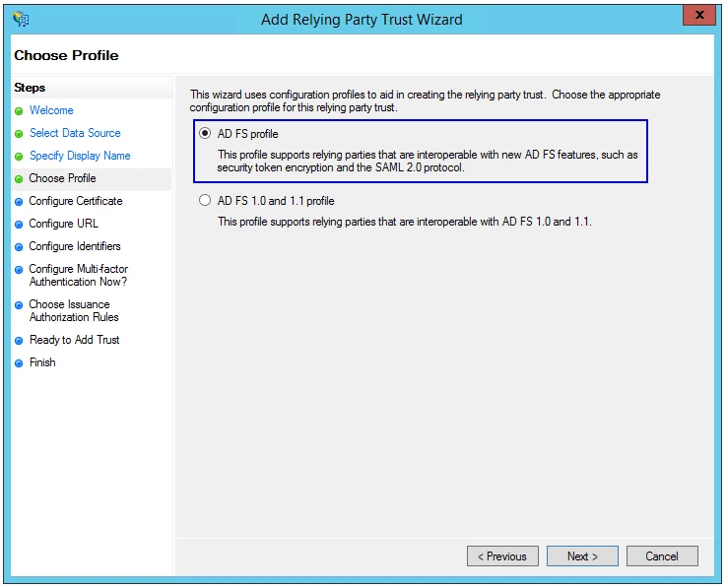Go to Specify Display Name step

[80, 156]
